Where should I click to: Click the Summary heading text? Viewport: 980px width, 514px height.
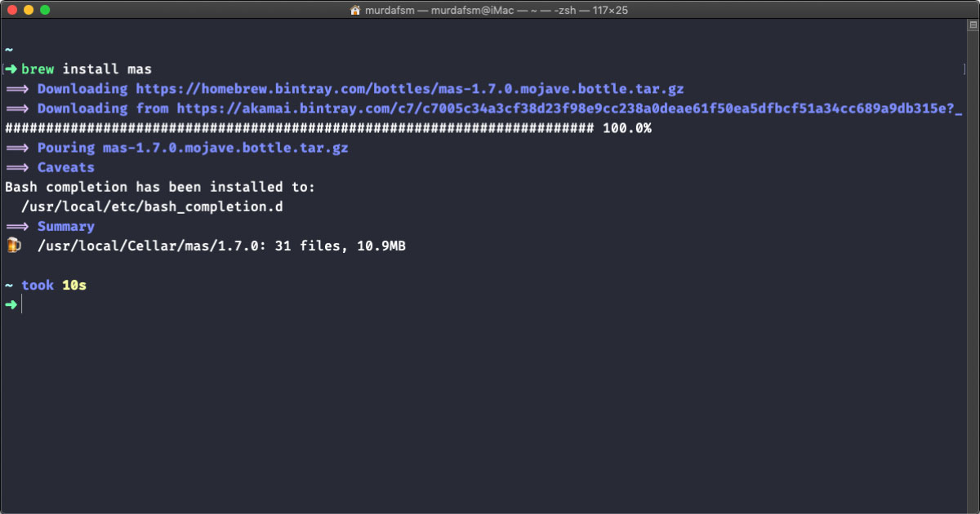click(66, 226)
